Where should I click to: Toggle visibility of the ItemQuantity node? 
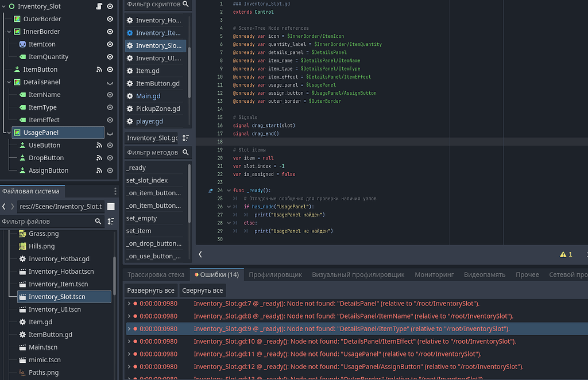[x=110, y=57]
